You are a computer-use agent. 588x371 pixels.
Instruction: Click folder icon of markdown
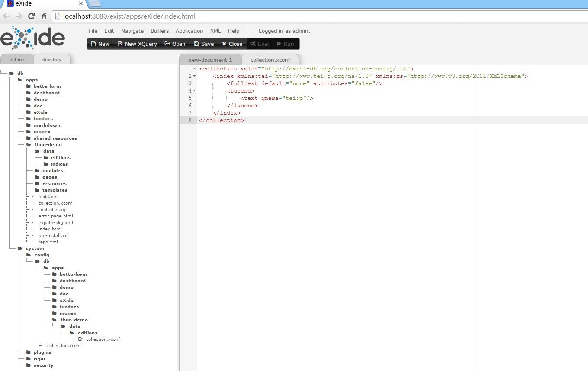coord(29,125)
